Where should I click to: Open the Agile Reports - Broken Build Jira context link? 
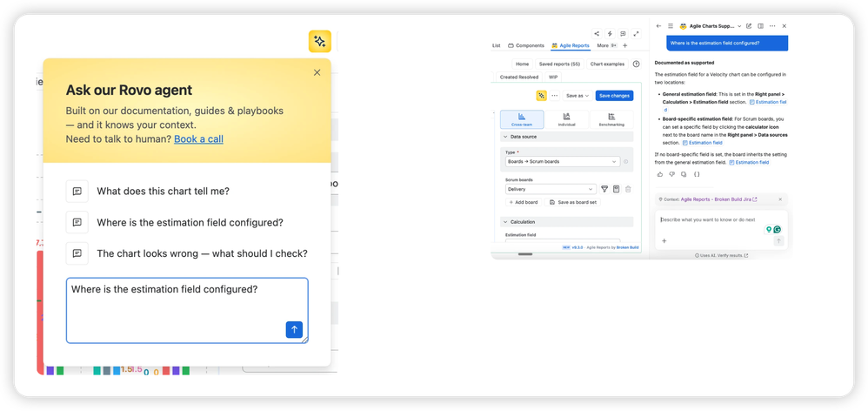[x=718, y=199]
